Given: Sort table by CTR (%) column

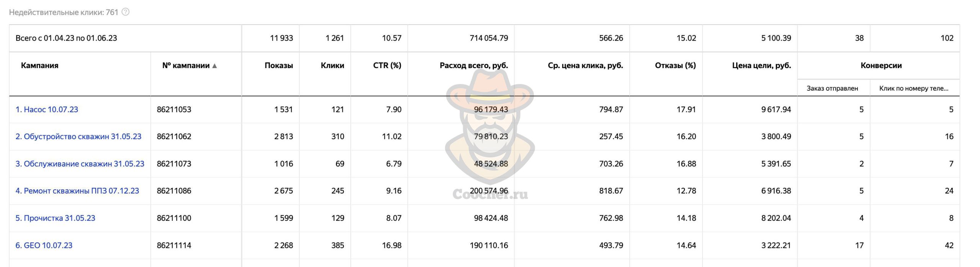Looking at the screenshot, I should pos(387,65).
